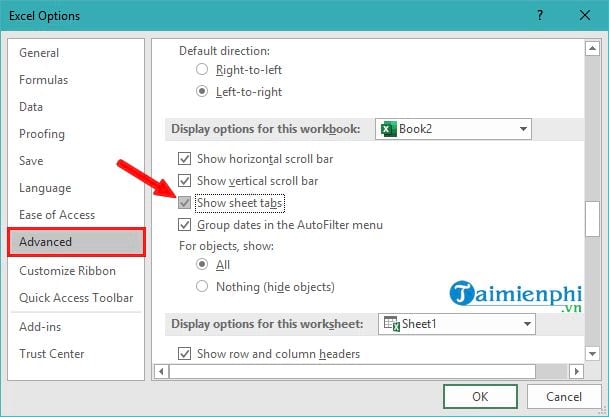The width and height of the screenshot is (609, 417).
Task: Click the OK button
Action: (480, 396)
